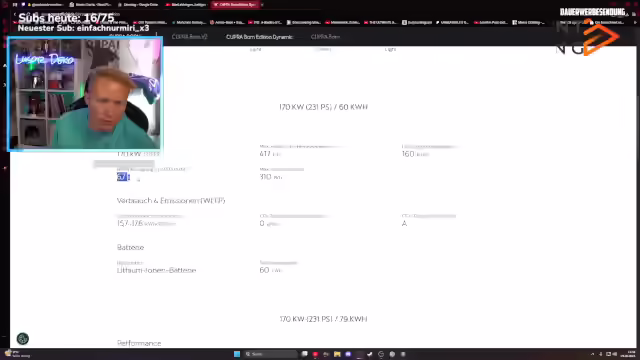This screenshot has height=360, width=640.
Task: Switch to the CUPRA Born VZ tab
Action: [189, 37]
